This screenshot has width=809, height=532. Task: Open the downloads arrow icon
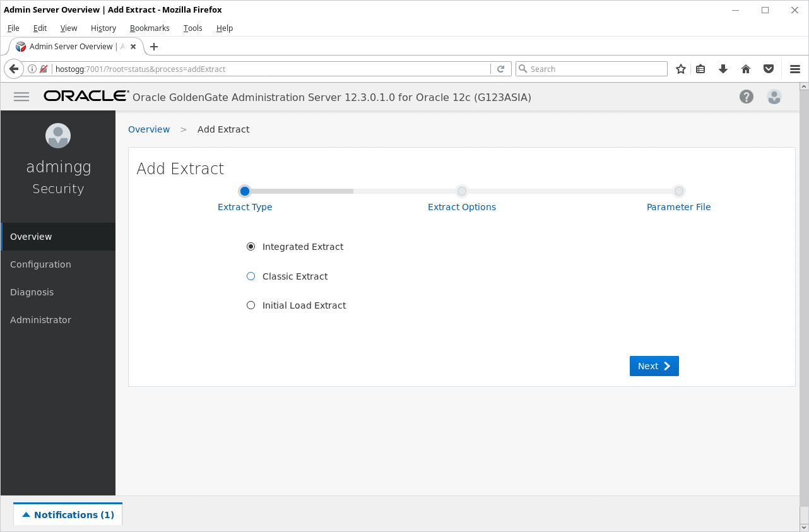pyautogui.click(x=723, y=69)
